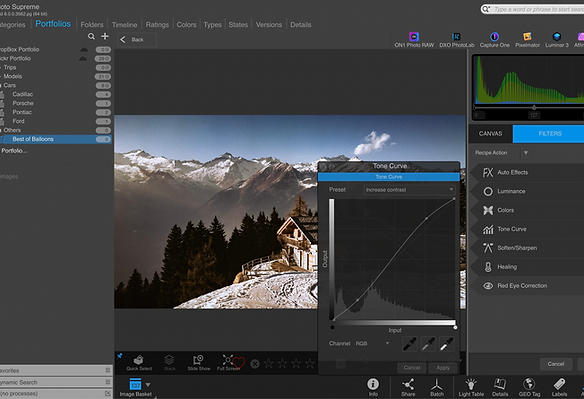Cancel the Tone Curve dialog

pyautogui.click(x=412, y=368)
